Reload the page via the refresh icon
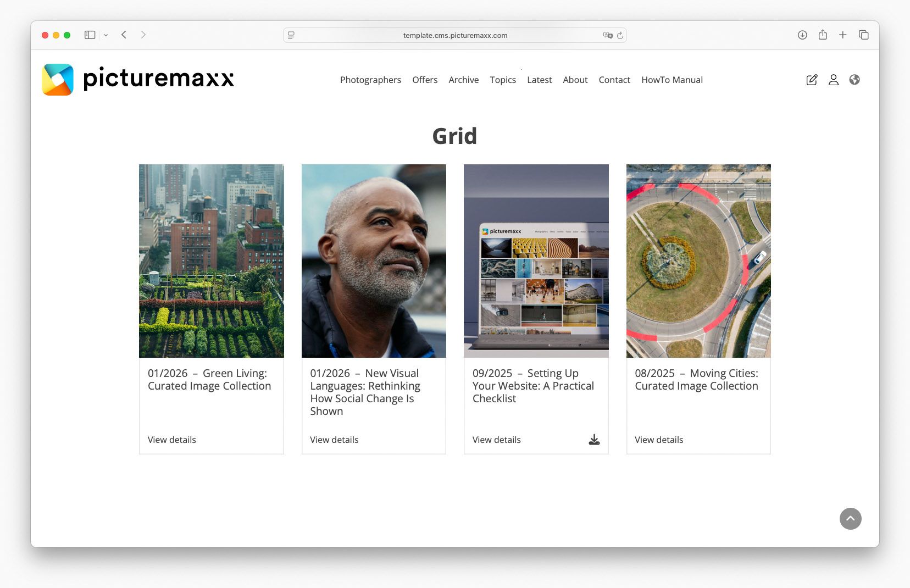The height and width of the screenshot is (588, 910). (620, 35)
